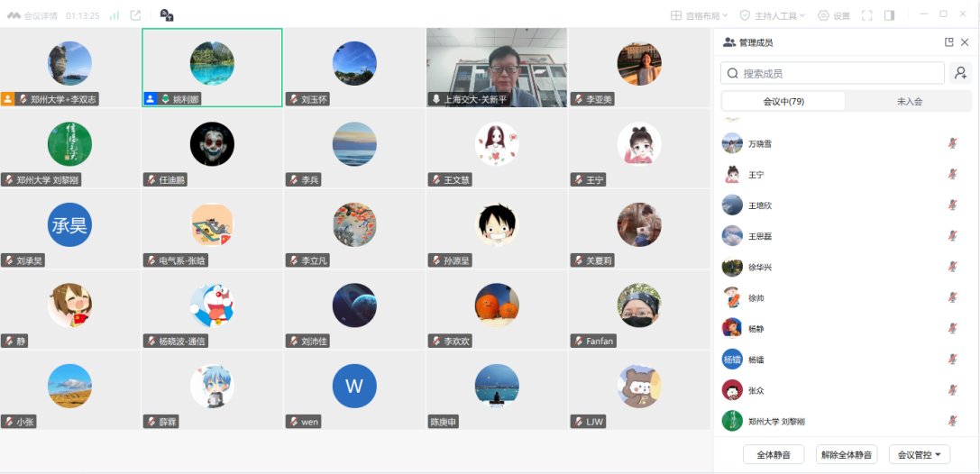
Task: Toggle microphone mute for 徐华兴
Action: coord(952,268)
